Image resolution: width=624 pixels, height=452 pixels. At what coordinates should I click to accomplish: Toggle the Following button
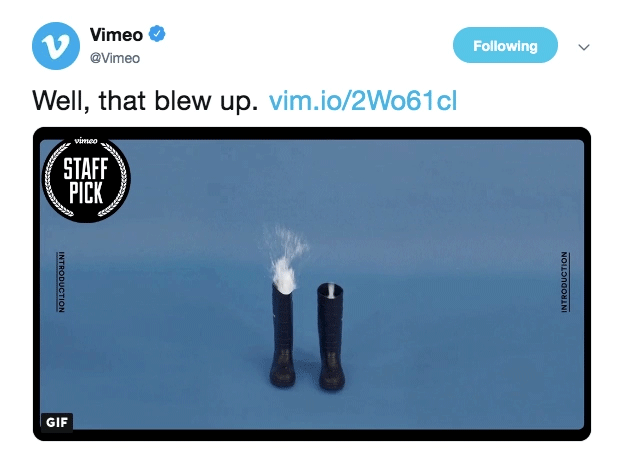click(x=505, y=45)
